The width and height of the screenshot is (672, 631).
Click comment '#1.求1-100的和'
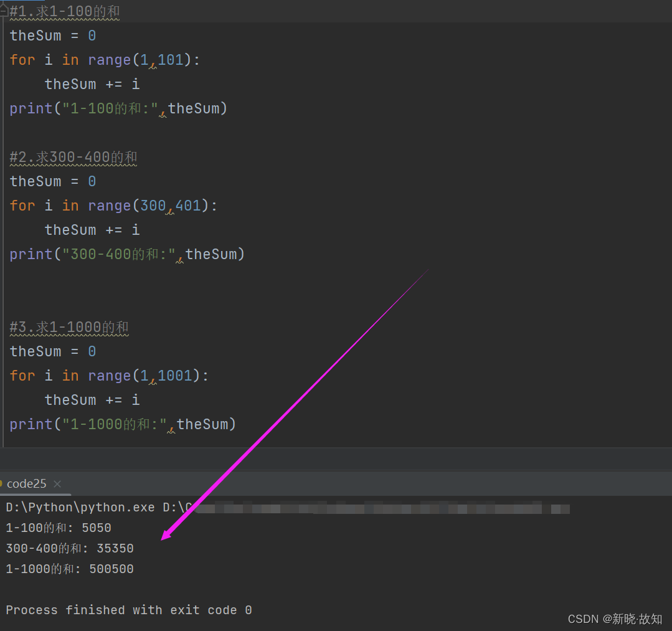(x=65, y=12)
